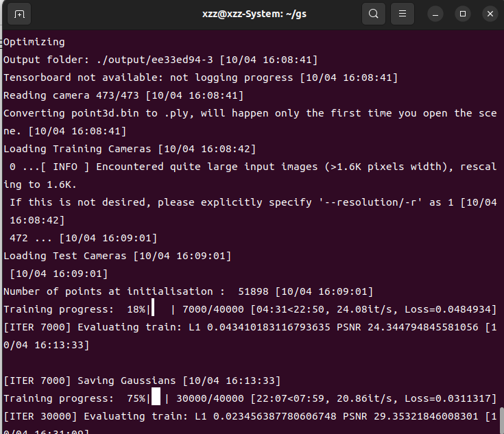The image size is (504, 434).
Task: Click the '472 ...' progress line
Action: (83, 238)
